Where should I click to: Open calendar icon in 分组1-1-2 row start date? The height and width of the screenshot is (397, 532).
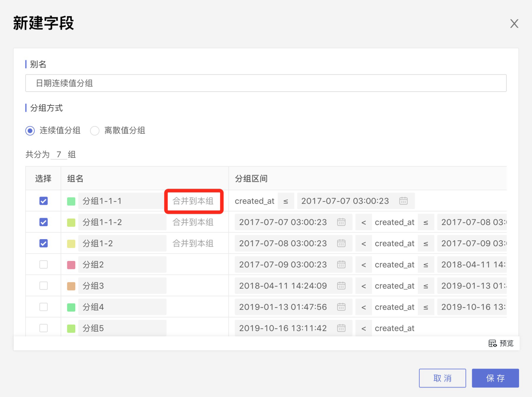341,222
